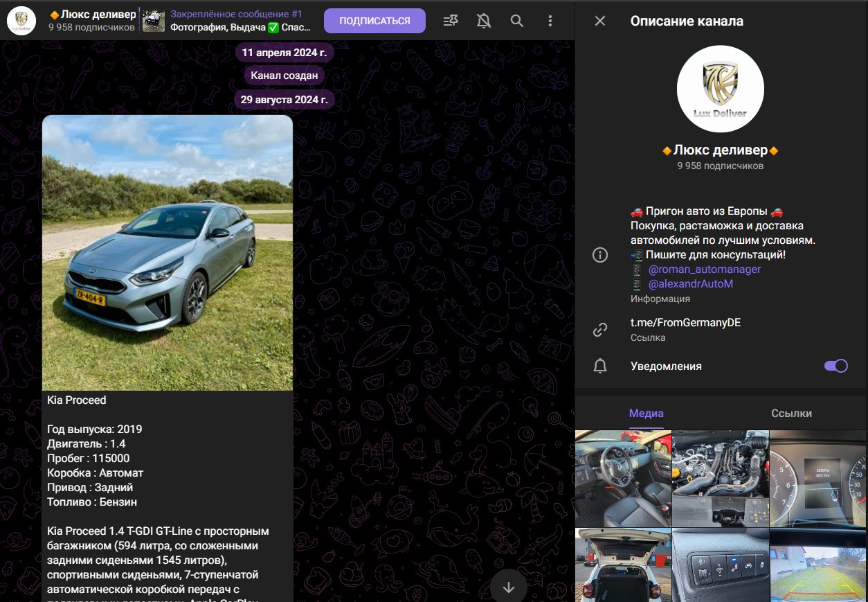Click the Пригон авто из Европы description text
868x602 pixels.
pos(707,211)
